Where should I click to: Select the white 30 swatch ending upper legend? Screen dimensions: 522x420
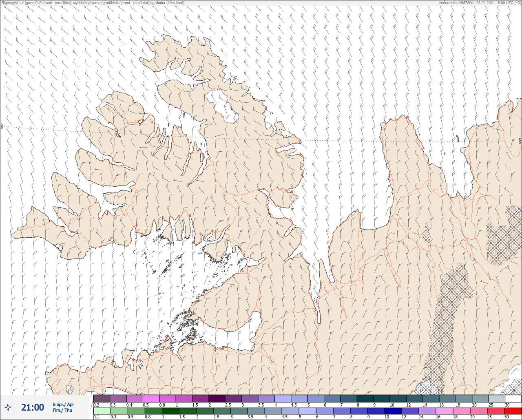[x=513, y=398]
